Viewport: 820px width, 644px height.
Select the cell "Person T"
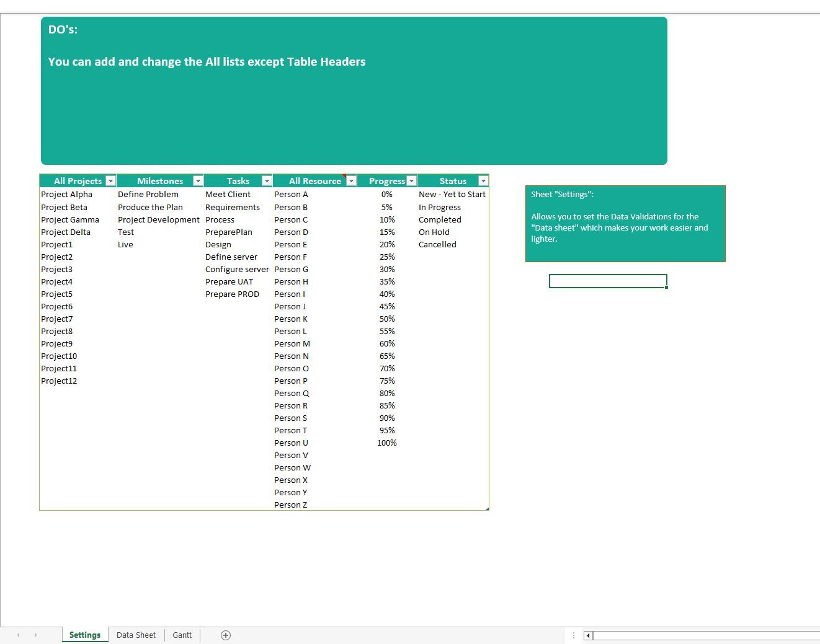pos(314,430)
